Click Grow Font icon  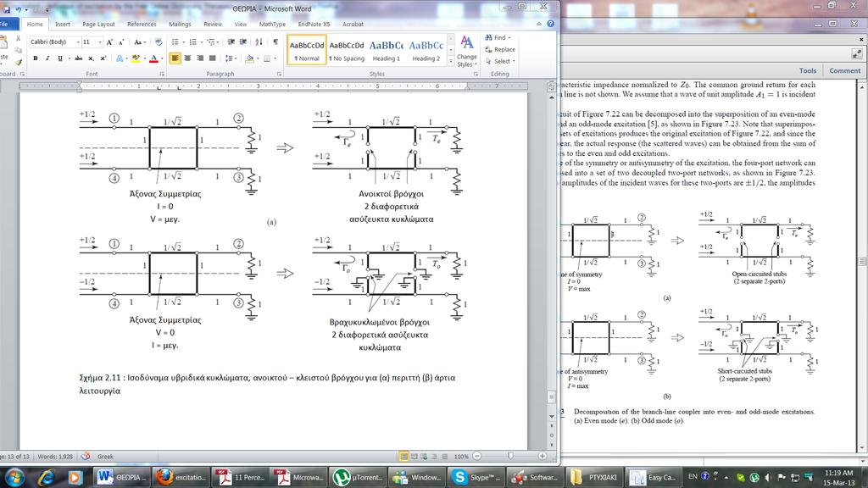109,42
